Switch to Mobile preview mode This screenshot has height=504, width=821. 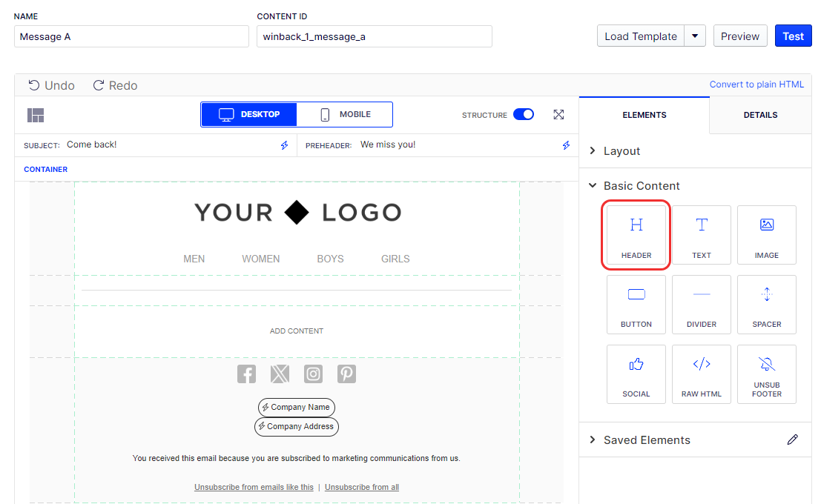coord(345,115)
